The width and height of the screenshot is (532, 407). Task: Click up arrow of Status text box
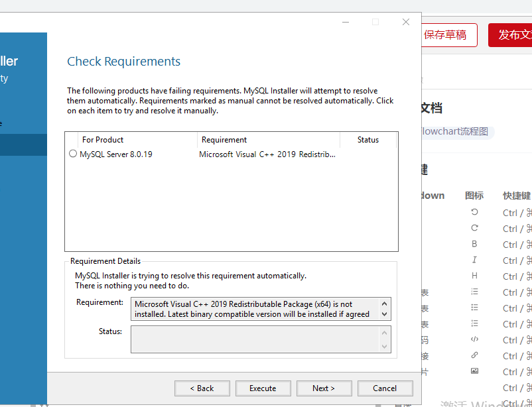tap(385, 333)
